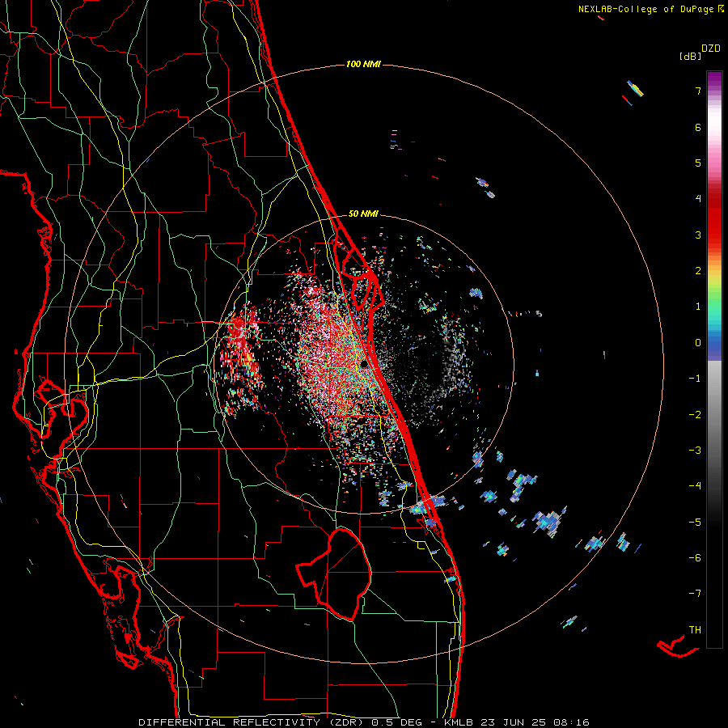Screen dimensions: 728x728
Task: Click the TH threshold label on the scale
Action: (x=695, y=630)
